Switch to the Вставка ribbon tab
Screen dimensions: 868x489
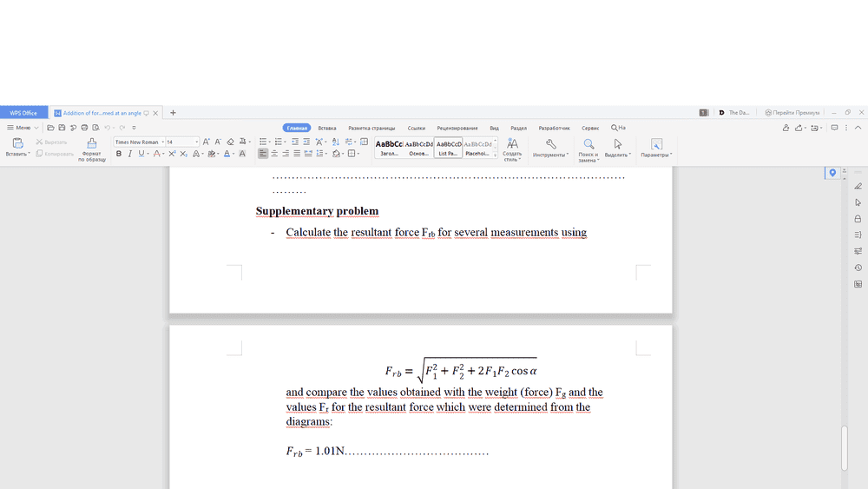[x=326, y=128]
